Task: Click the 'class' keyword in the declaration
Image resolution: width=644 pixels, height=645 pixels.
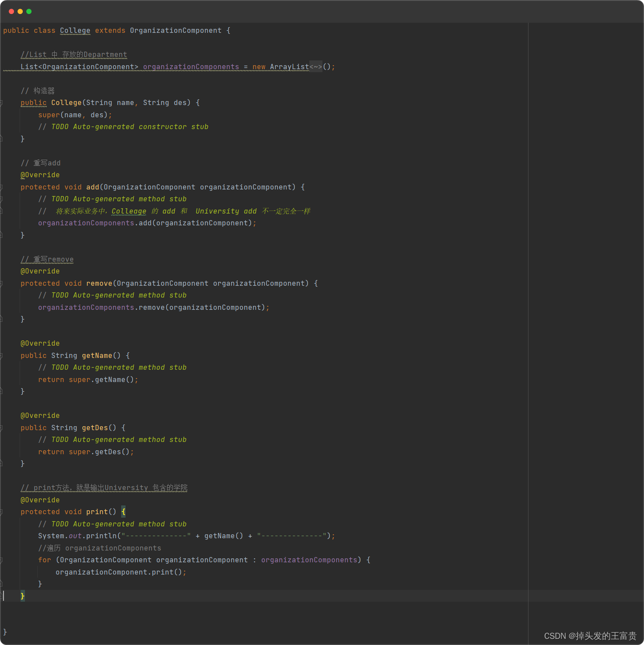Action: (x=45, y=31)
